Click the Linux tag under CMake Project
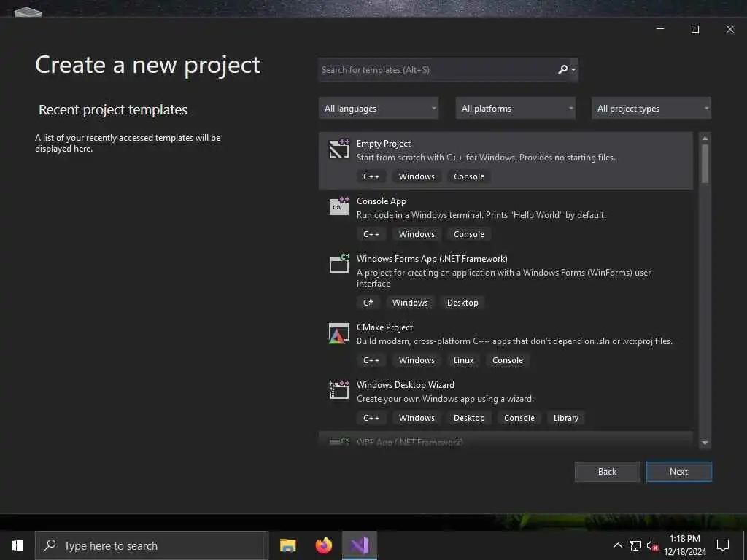The image size is (747, 560). (x=463, y=360)
